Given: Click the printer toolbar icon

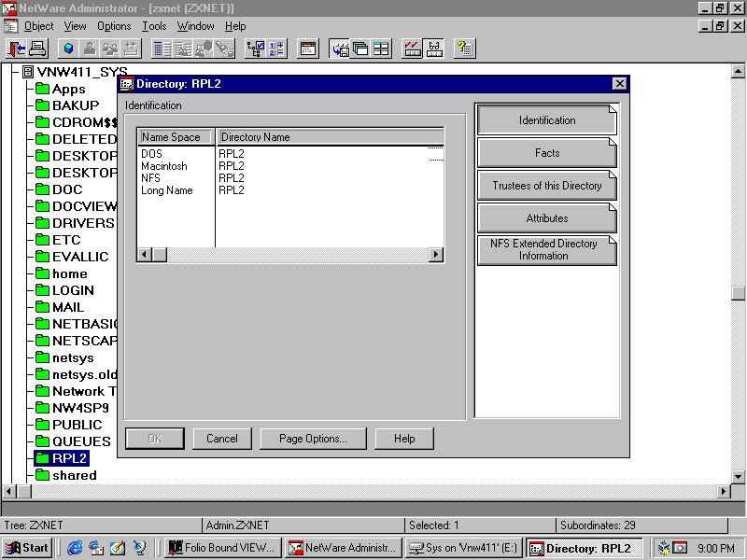Looking at the screenshot, I should coord(36,49).
